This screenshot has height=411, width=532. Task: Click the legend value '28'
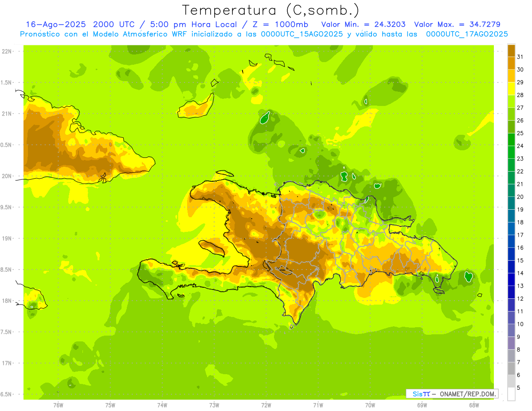click(x=520, y=95)
